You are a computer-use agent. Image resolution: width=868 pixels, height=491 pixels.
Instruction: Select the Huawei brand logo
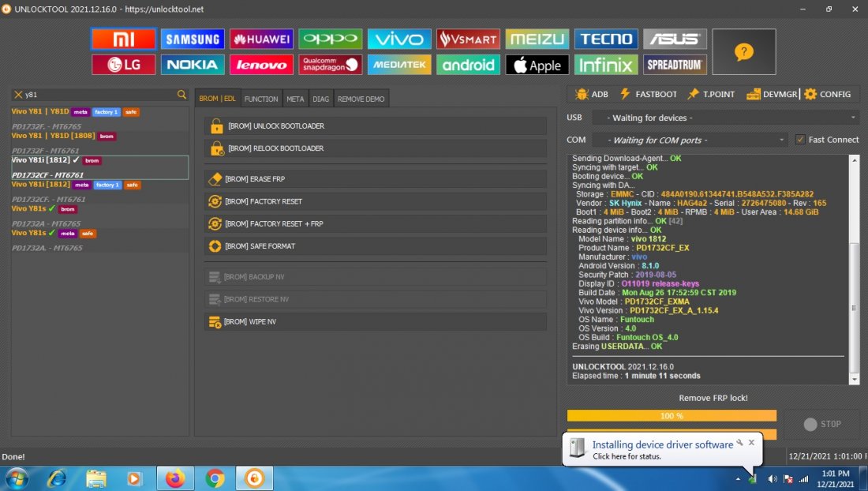point(261,39)
